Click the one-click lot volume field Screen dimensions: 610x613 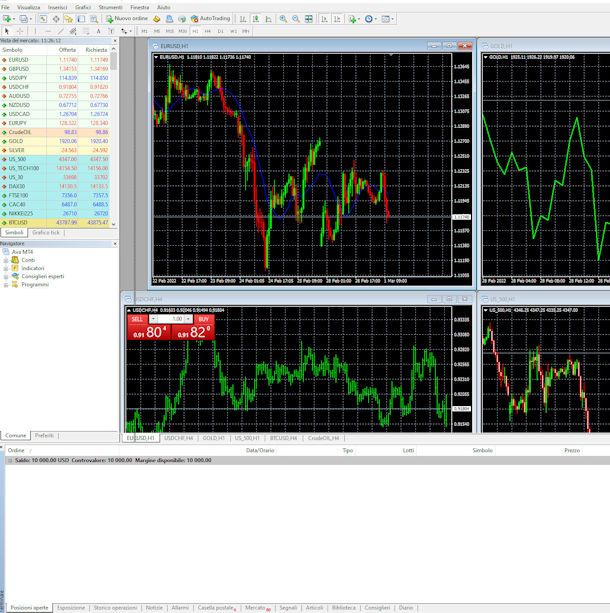coord(171,319)
